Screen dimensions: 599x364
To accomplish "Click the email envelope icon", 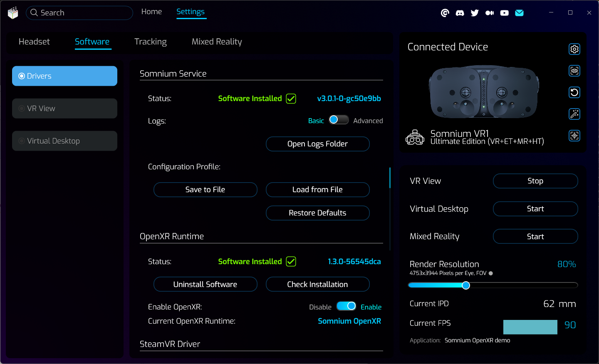I will click(519, 13).
